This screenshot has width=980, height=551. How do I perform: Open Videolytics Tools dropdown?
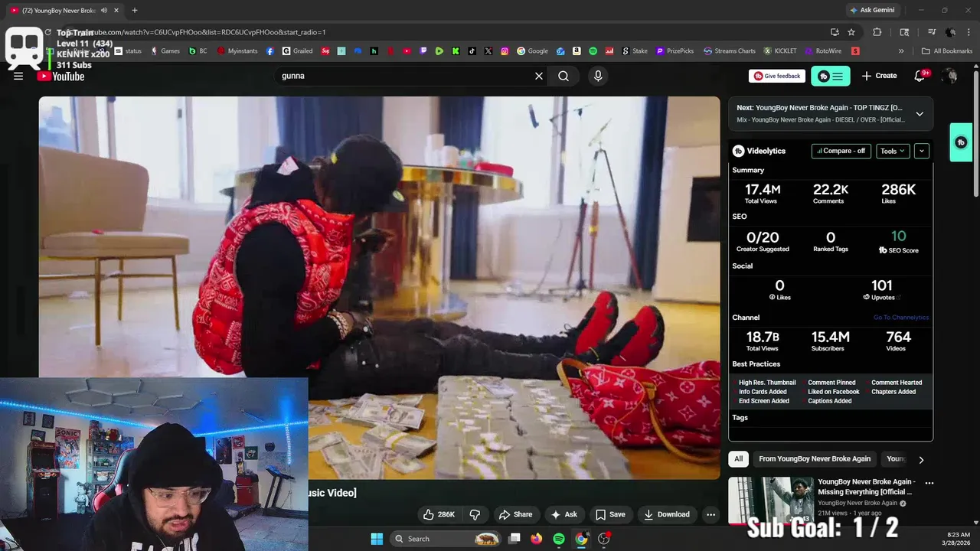893,151
